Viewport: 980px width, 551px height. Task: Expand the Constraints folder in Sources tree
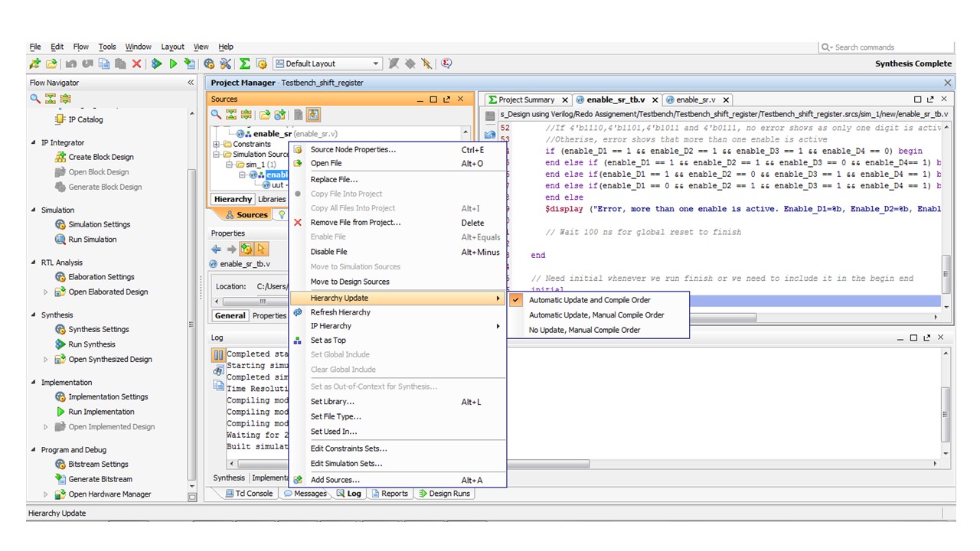tap(217, 144)
